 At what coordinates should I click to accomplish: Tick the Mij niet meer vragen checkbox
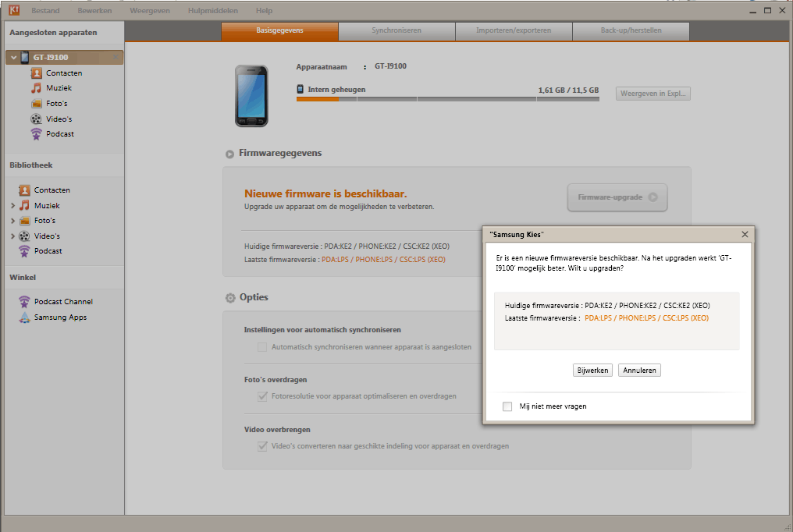(x=507, y=406)
